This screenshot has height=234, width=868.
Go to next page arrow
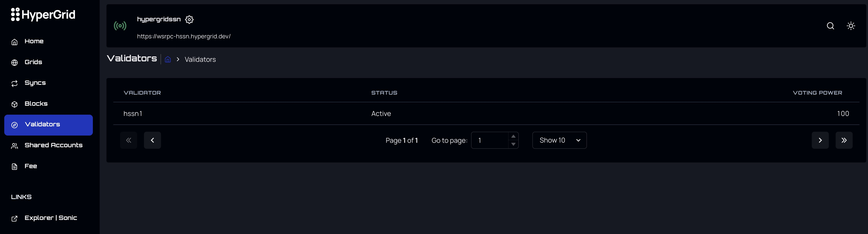pyautogui.click(x=820, y=140)
